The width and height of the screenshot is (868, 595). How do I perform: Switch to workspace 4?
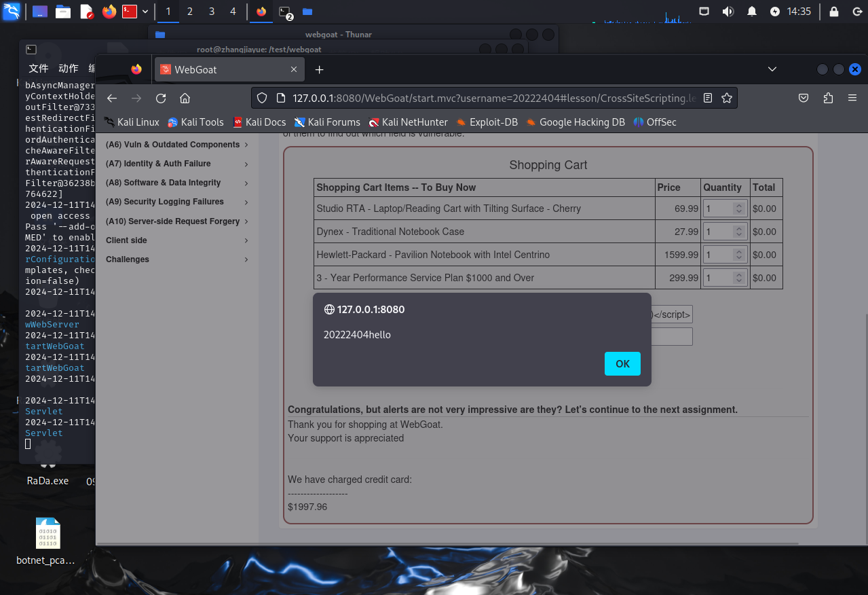tap(233, 12)
